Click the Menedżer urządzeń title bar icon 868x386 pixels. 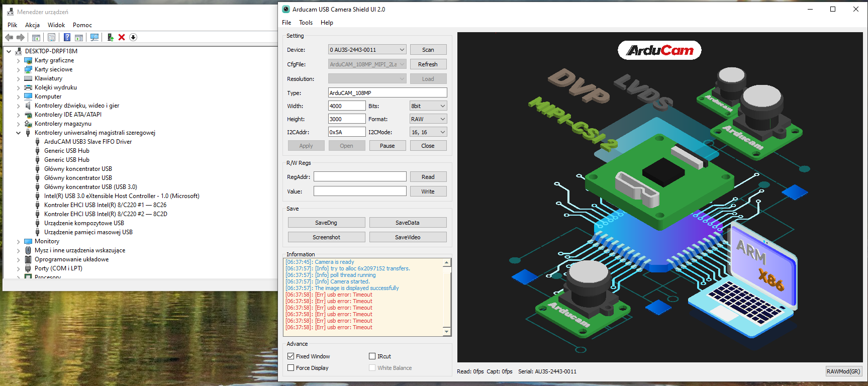[10, 12]
